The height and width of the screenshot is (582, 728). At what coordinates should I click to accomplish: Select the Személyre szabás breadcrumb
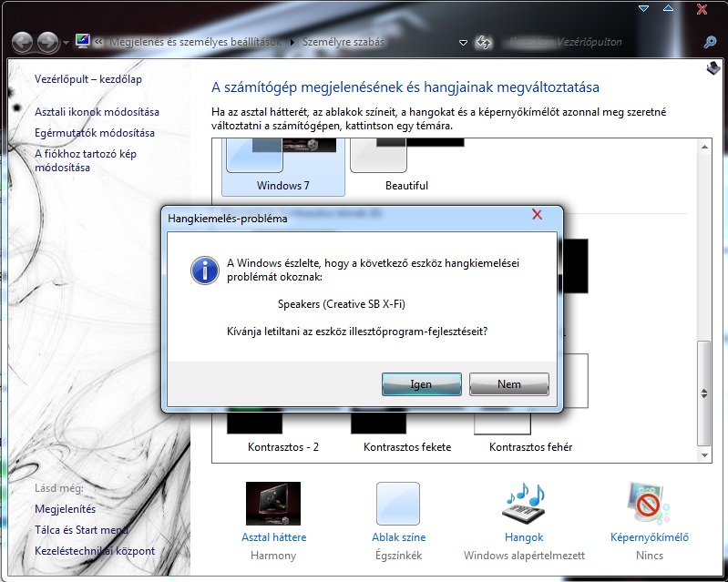pyautogui.click(x=343, y=42)
